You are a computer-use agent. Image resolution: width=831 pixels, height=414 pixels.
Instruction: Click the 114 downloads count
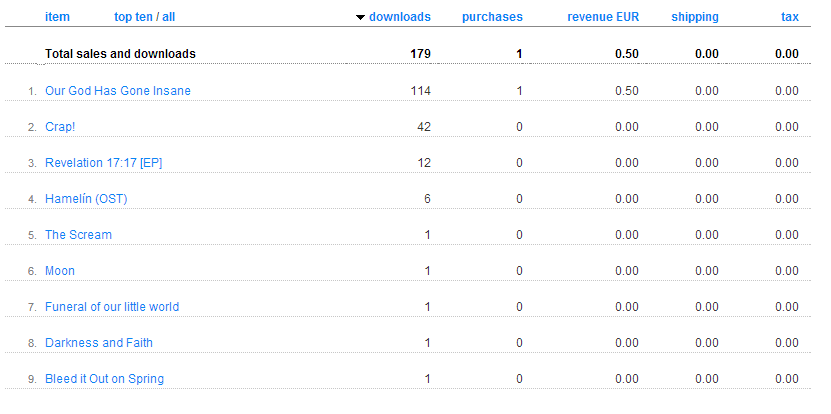420,91
